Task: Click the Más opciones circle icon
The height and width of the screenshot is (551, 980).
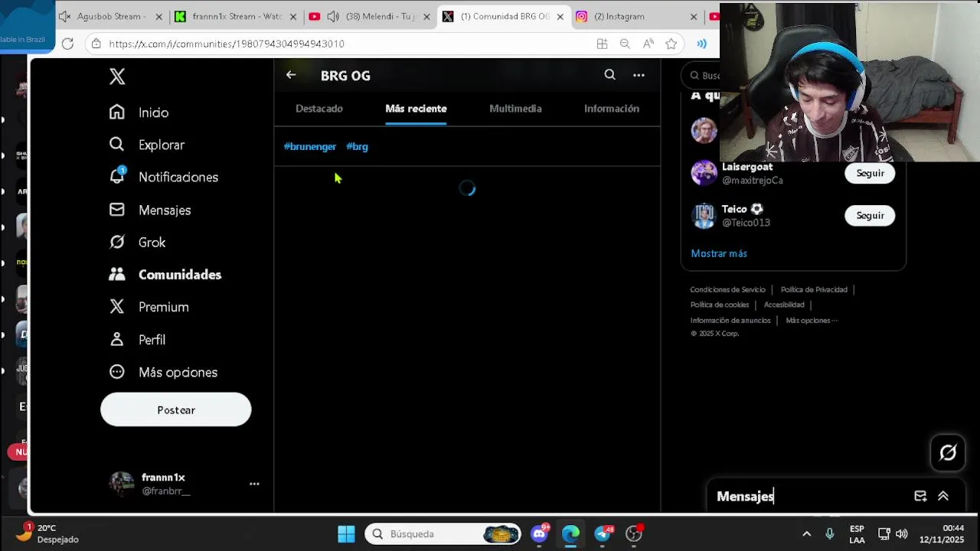Action: pos(117,372)
